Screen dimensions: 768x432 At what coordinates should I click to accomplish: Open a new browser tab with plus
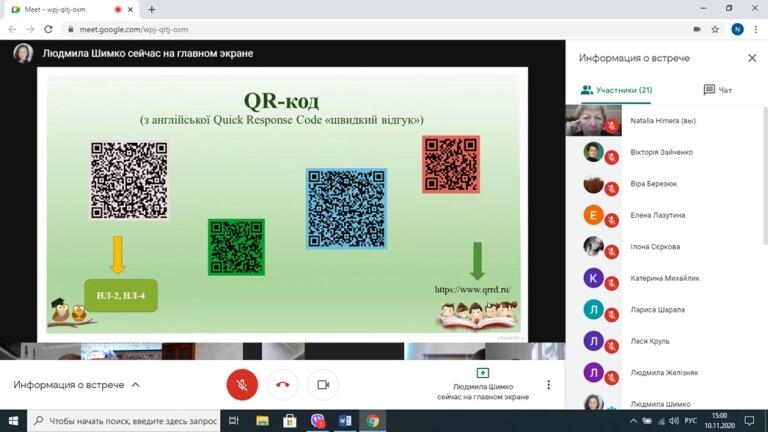pyautogui.click(x=152, y=9)
